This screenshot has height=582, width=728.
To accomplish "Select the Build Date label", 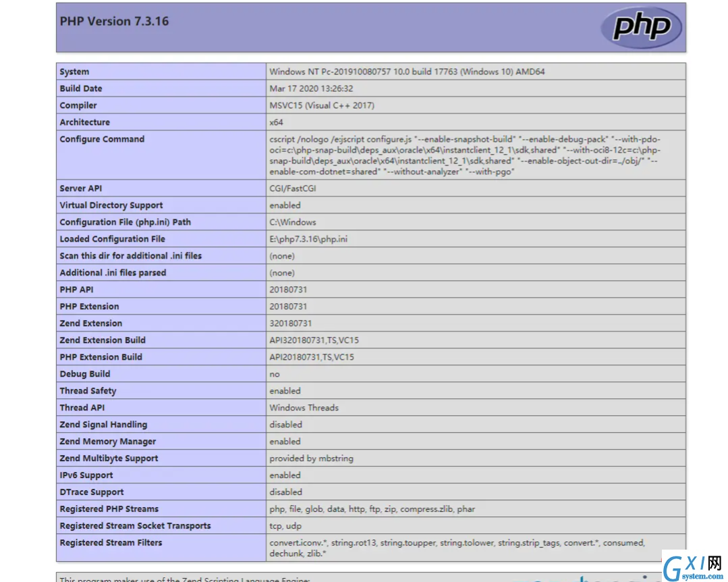I will point(81,88).
